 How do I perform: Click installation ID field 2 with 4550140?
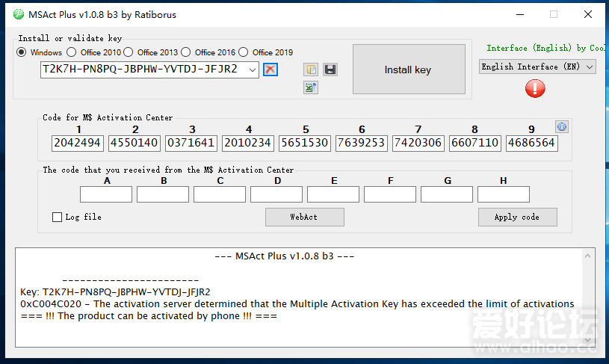134,143
